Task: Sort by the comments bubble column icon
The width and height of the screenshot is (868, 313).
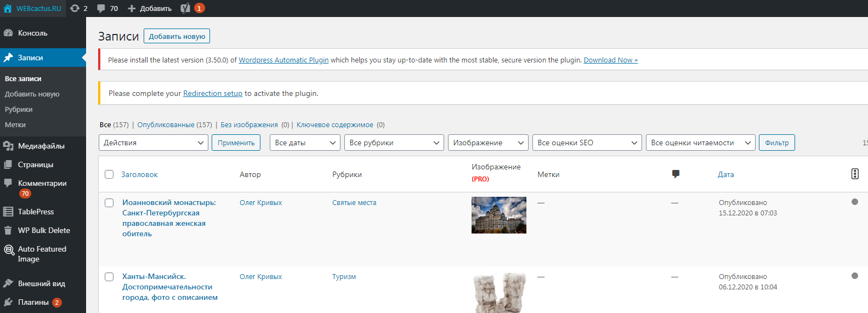Action: click(676, 174)
